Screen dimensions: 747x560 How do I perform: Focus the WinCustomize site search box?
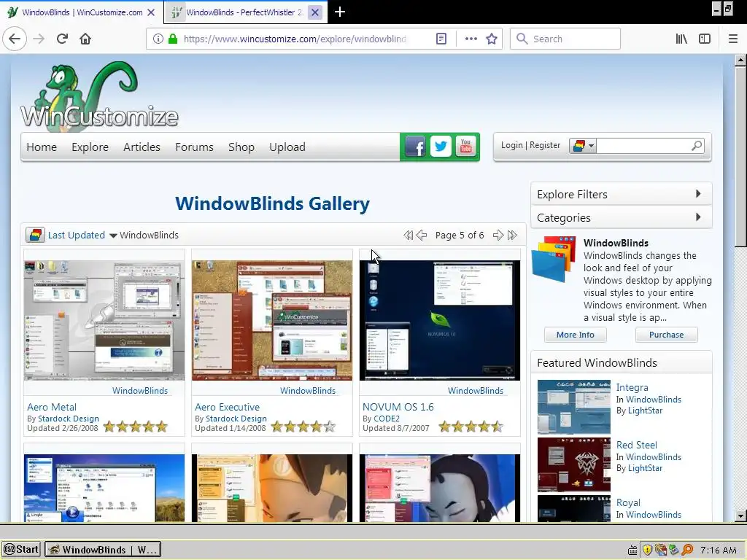pos(643,146)
